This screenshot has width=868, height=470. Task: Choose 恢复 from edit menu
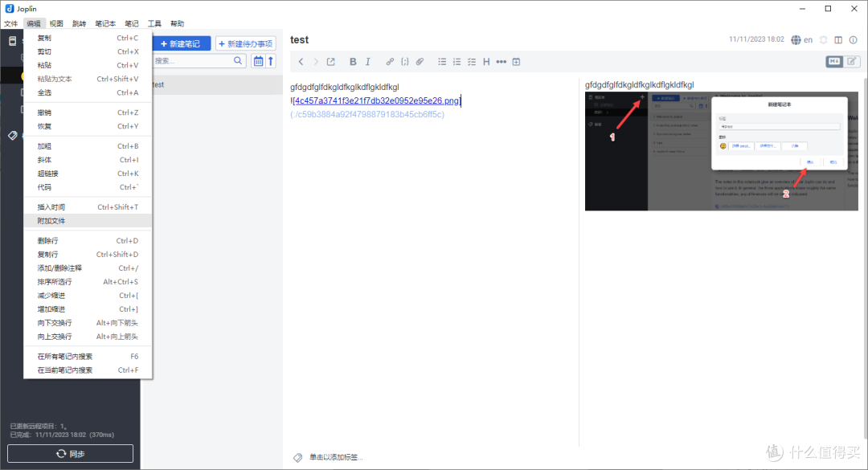point(88,126)
